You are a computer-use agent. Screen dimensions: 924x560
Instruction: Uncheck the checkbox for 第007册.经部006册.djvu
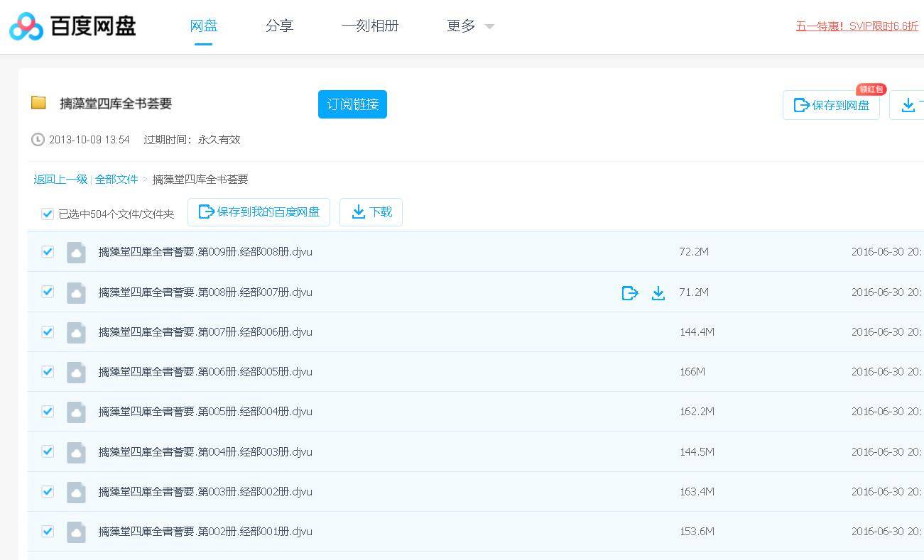[x=48, y=331]
